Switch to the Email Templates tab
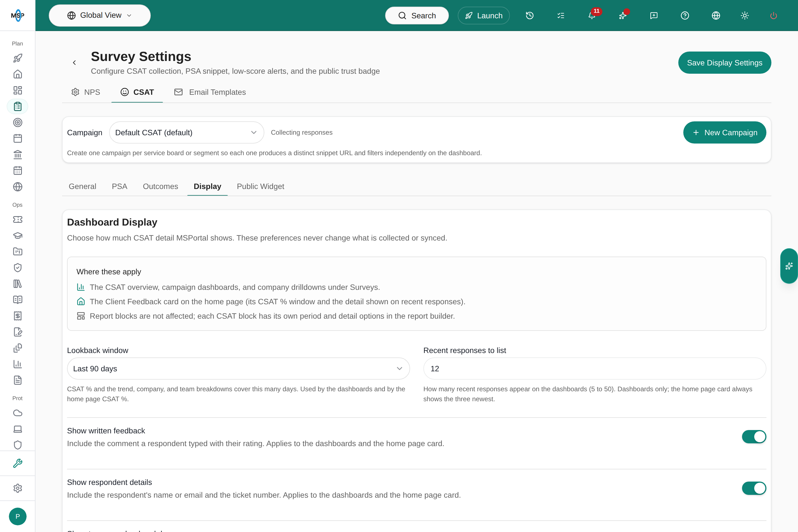Image resolution: width=798 pixels, height=532 pixels. [210, 92]
